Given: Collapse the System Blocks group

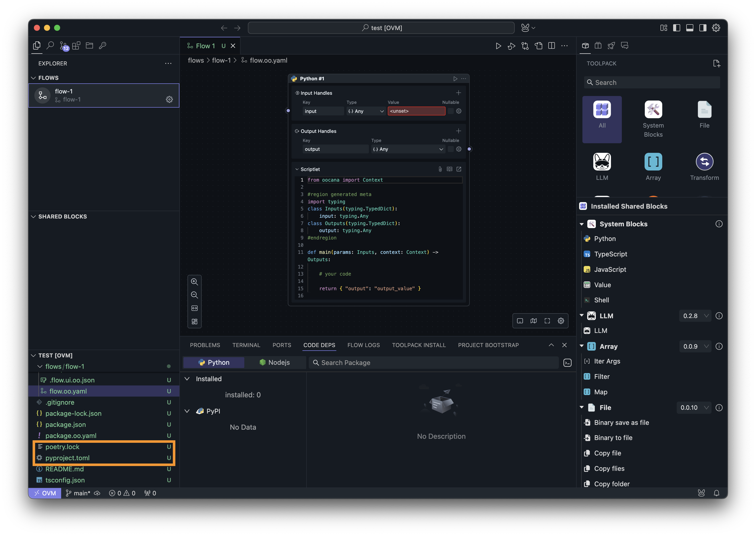Looking at the screenshot, I should (x=582, y=224).
